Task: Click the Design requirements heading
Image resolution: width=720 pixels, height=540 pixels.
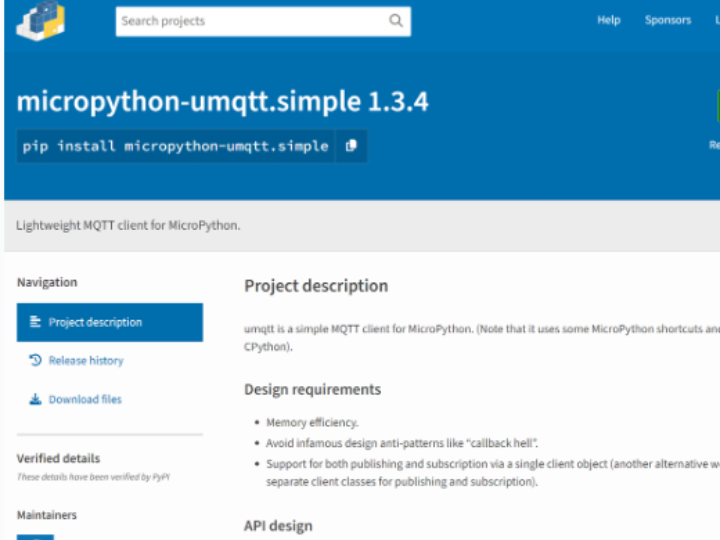Action: [312, 389]
